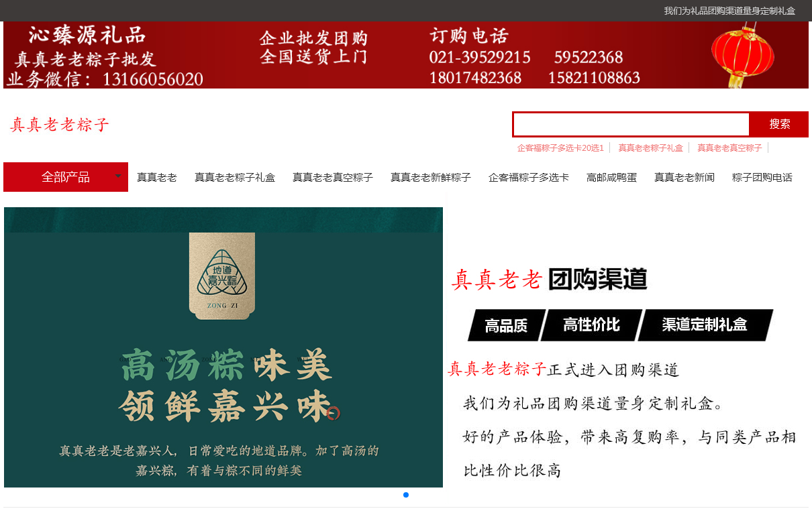Click 订购电话 heading in banner
Image resolution: width=812 pixels, height=515 pixels.
(x=469, y=36)
